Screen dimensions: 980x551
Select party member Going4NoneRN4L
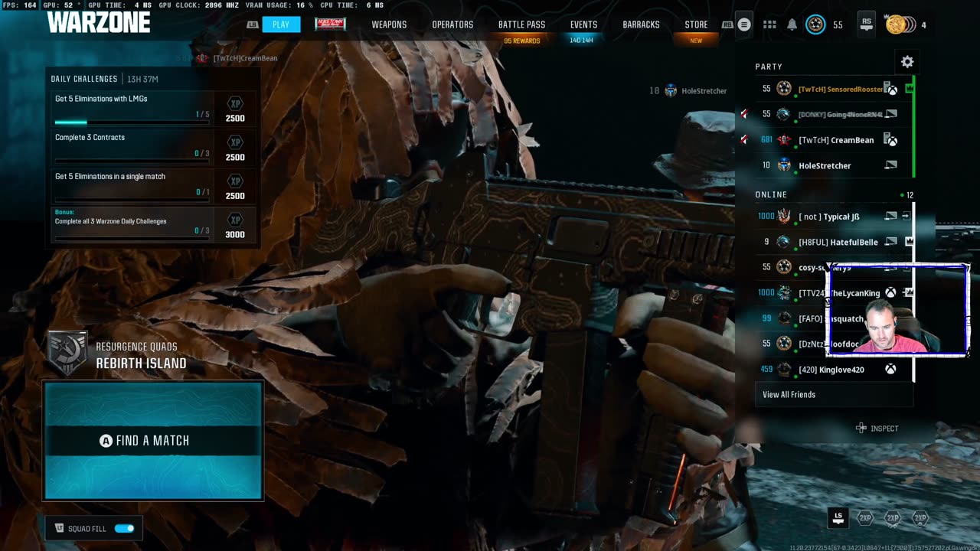point(834,114)
